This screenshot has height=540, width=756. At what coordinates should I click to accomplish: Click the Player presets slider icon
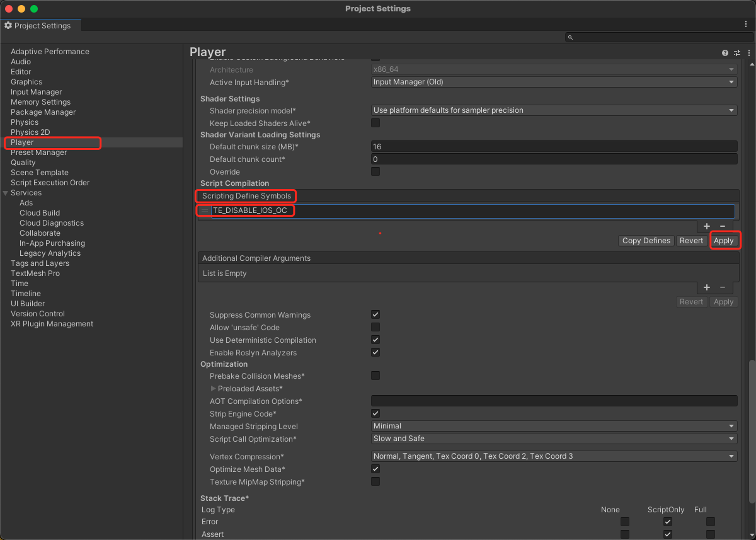pos(736,53)
